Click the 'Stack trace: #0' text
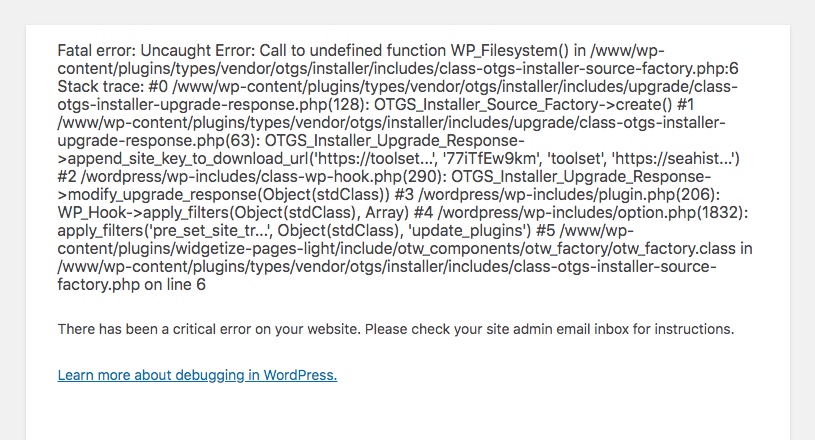Image resolution: width=815 pixels, height=440 pixels. pos(113,86)
